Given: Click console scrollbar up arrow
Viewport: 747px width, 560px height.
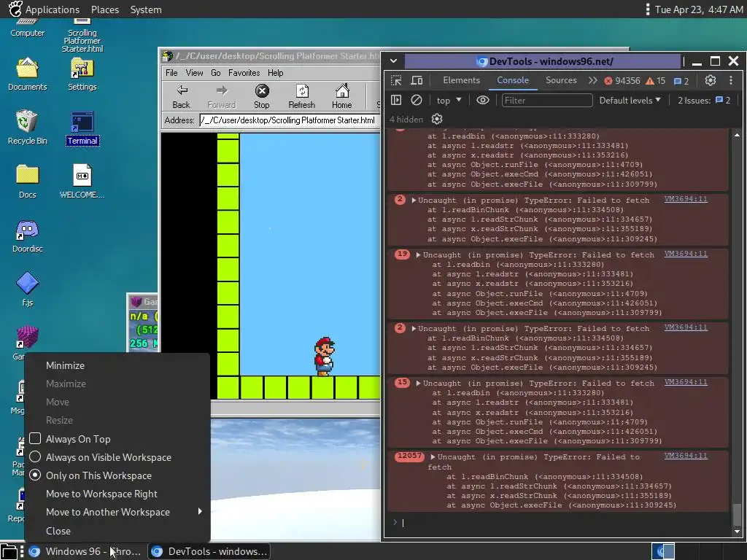Looking at the screenshot, I should [737, 135].
